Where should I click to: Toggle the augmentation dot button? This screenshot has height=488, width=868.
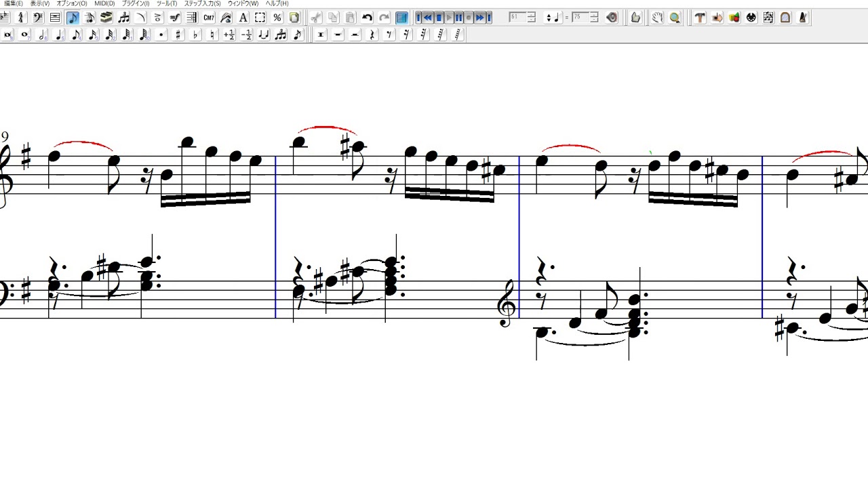pos(161,35)
